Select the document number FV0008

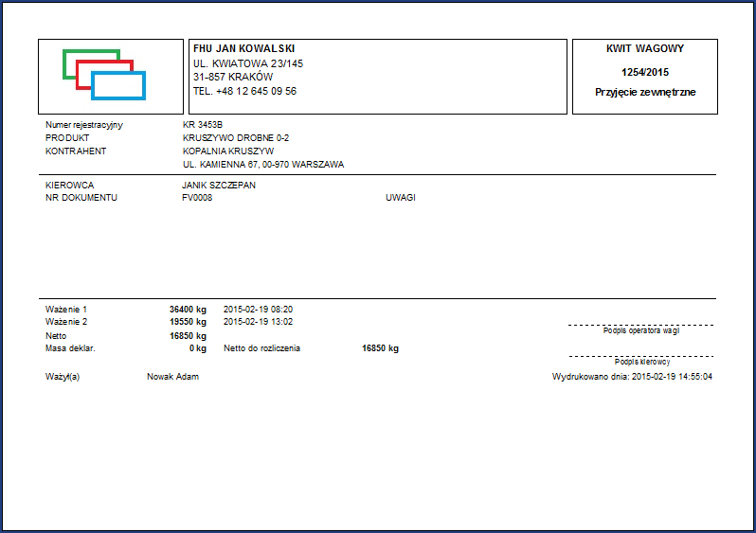tap(196, 198)
